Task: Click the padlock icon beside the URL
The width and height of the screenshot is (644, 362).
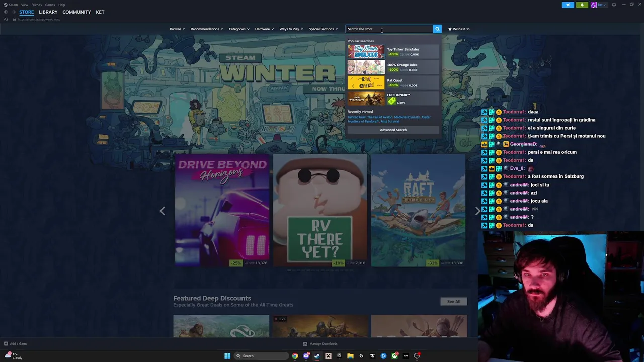Action: pos(14,19)
